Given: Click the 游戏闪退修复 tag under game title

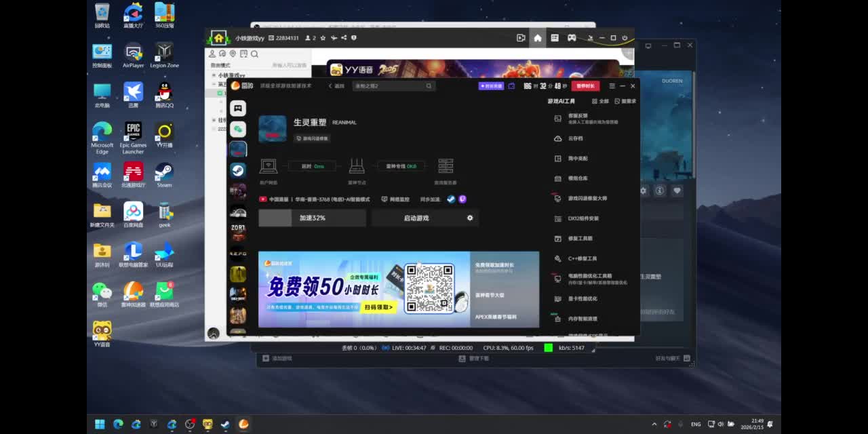Looking at the screenshot, I should [312, 138].
